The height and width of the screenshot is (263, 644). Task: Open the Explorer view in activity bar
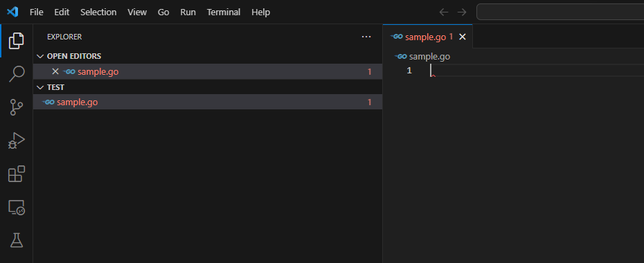coord(17,41)
